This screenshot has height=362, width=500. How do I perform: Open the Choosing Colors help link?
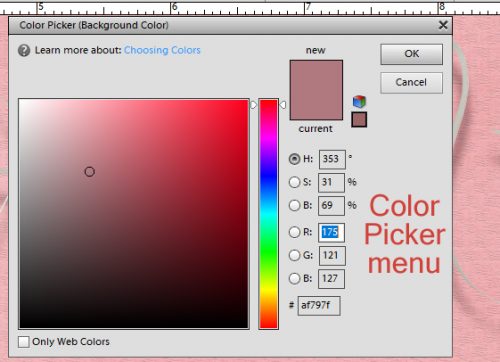[162, 50]
